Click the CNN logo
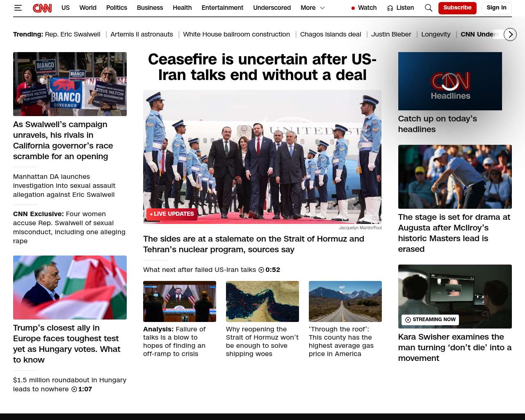Viewport: 525px width, 420px height. pyautogui.click(x=42, y=8)
